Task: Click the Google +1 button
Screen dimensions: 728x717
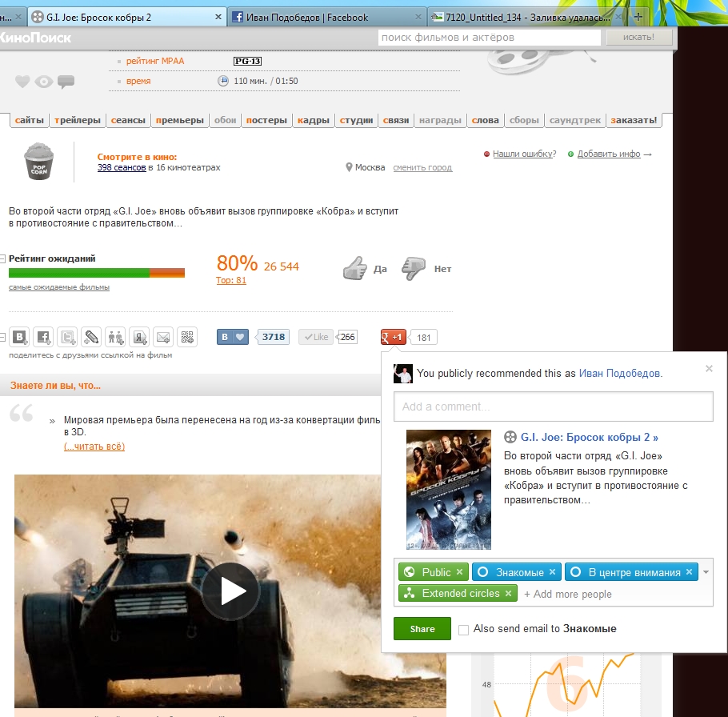Action: click(x=394, y=337)
